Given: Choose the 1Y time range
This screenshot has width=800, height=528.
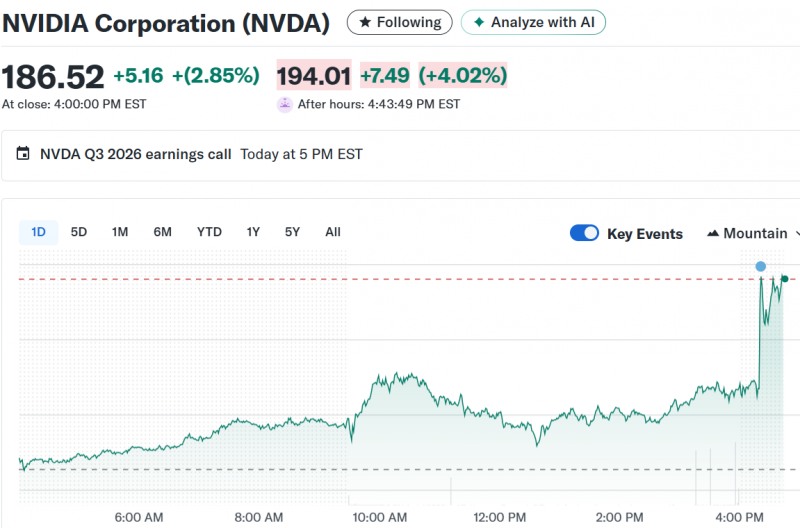Looking at the screenshot, I should coord(254,232).
